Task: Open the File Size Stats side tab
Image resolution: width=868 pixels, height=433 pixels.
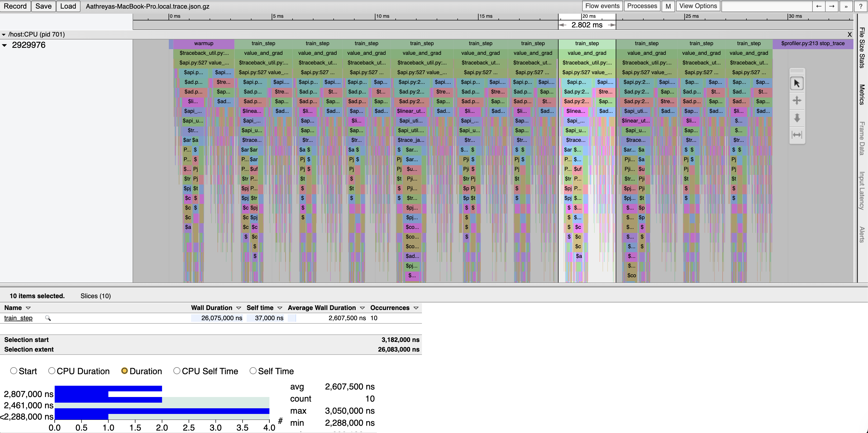Action: click(x=862, y=47)
